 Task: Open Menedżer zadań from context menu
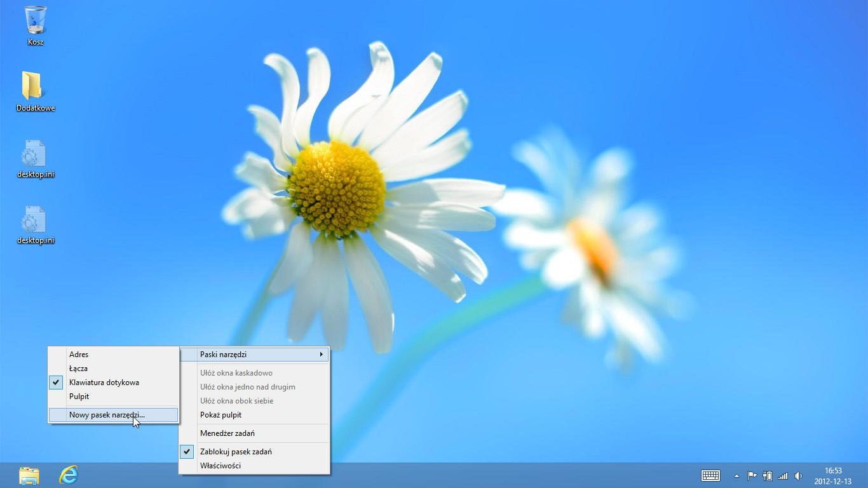254,433
